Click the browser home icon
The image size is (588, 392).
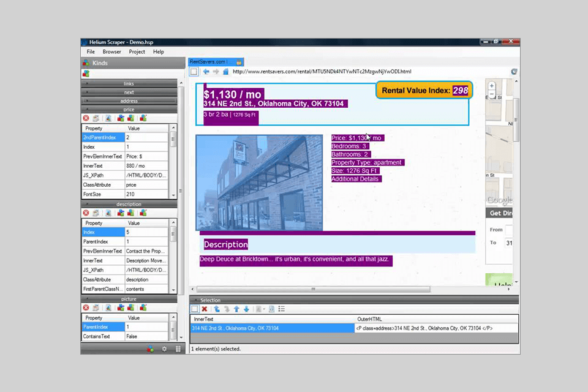(225, 72)
